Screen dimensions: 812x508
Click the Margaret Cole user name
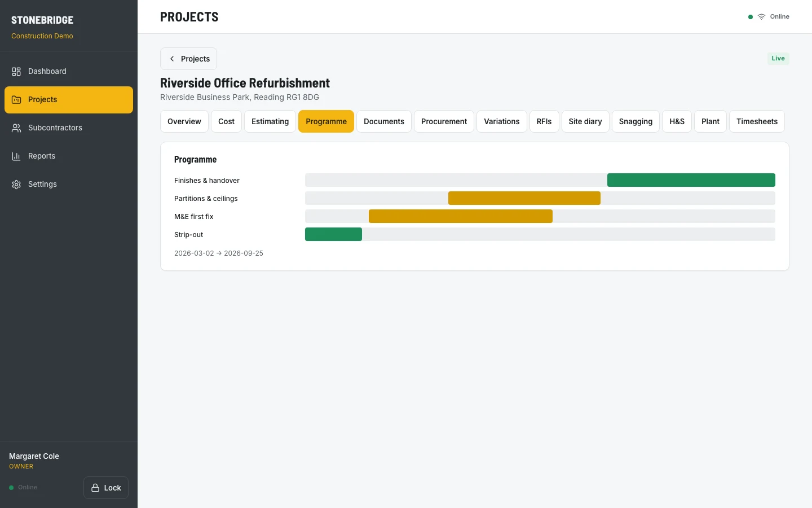(34, 456)
